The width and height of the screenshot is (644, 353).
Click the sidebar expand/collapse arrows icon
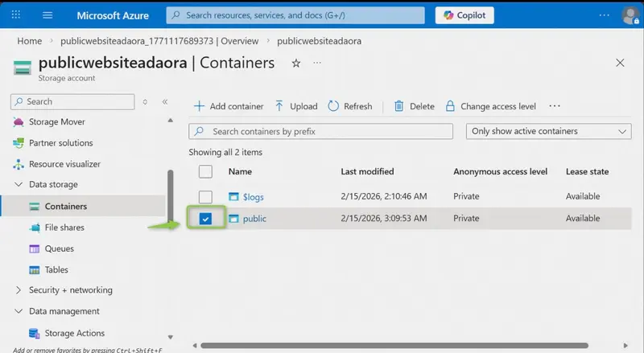coord(145,102)
